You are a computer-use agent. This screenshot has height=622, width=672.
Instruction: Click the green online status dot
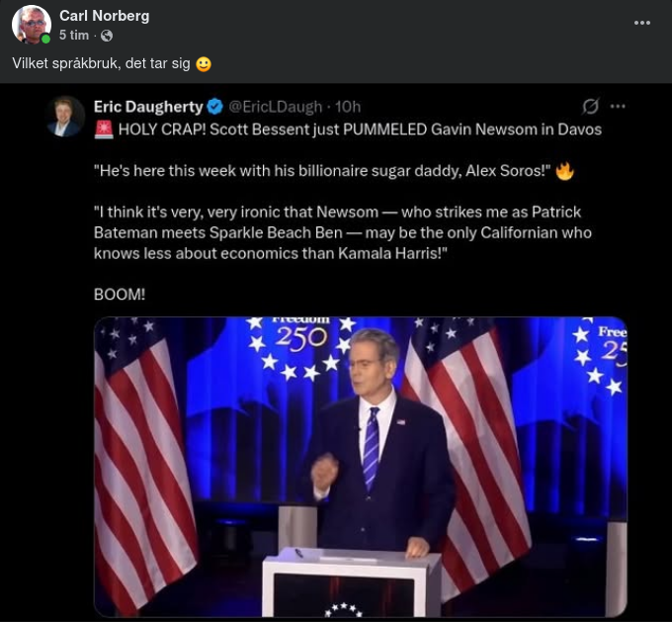[45, 39]
